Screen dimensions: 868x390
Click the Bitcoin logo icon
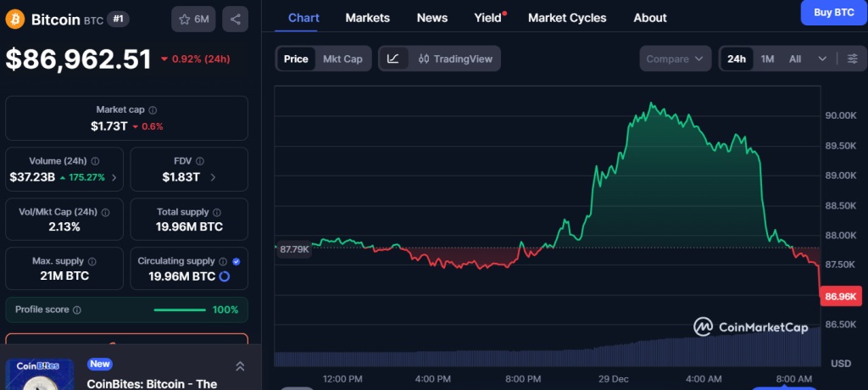[x=15, y=19]
